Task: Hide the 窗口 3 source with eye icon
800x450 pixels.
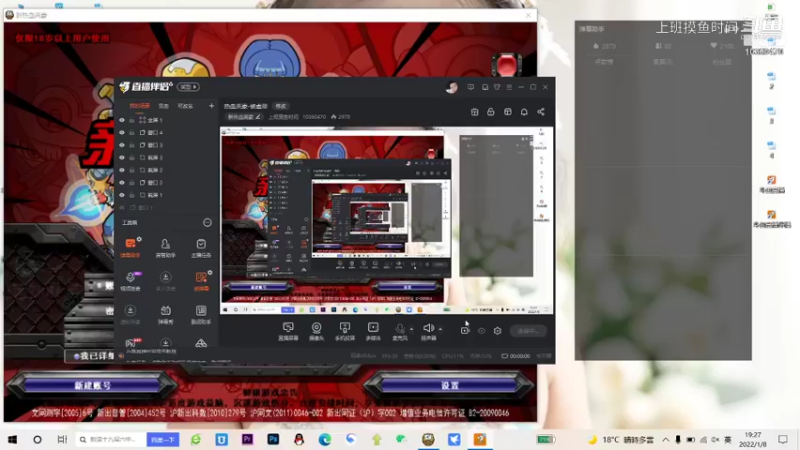Action: [122, 145]
